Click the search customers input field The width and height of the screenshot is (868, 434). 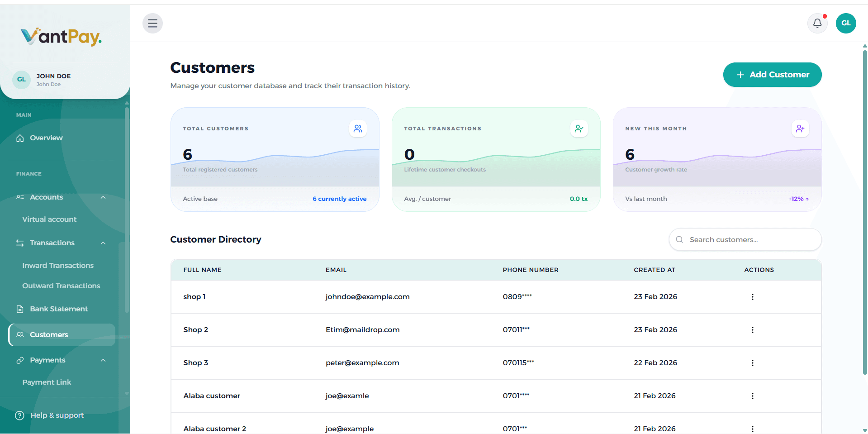pyautogui.click(x=745, y=239)
